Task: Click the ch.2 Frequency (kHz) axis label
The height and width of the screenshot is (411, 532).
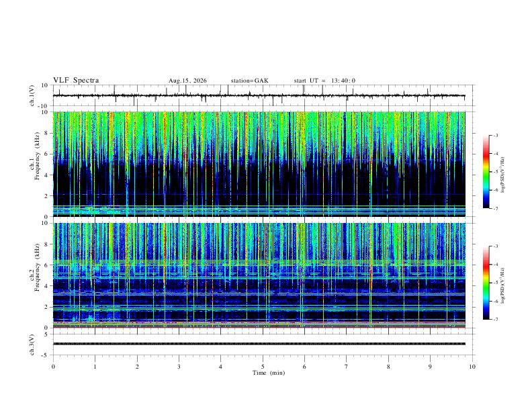Action: click(x=34, y=267)
